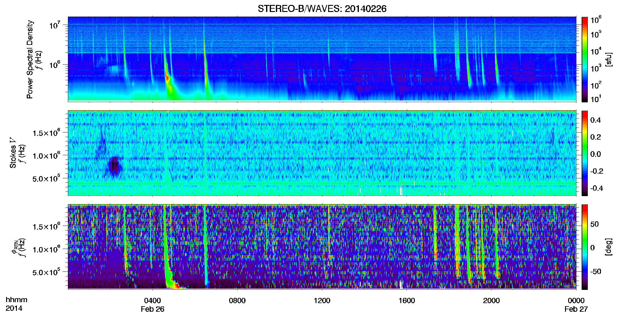This screenshot has width=644, height=332.
Task: Click the 50 label on the degree colorbar
Action: (x=595, y=224)
